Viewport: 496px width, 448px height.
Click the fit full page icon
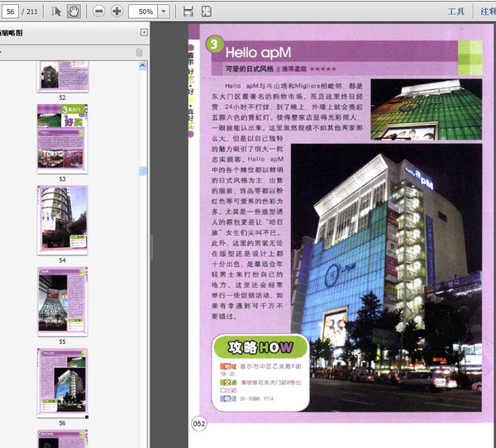[x=206, y=12]
